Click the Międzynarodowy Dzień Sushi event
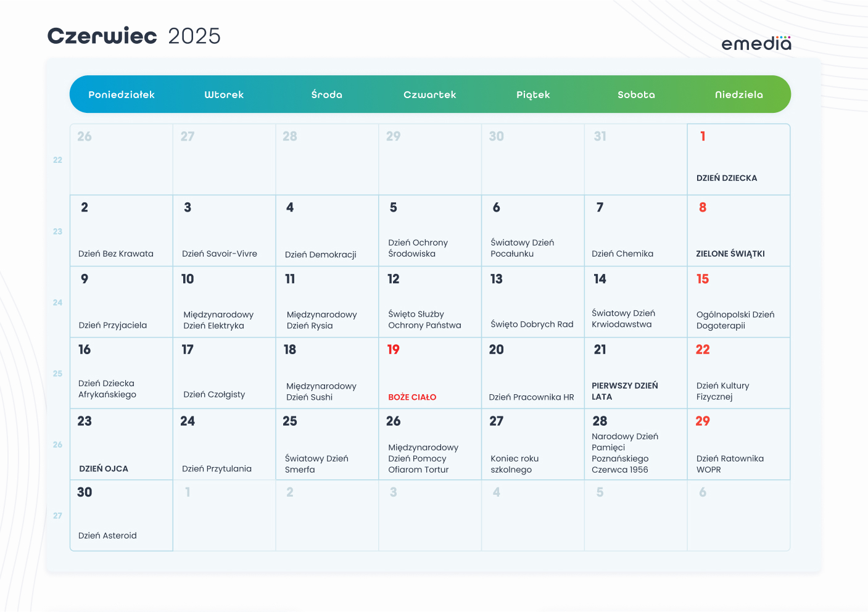 pos(321,391)
